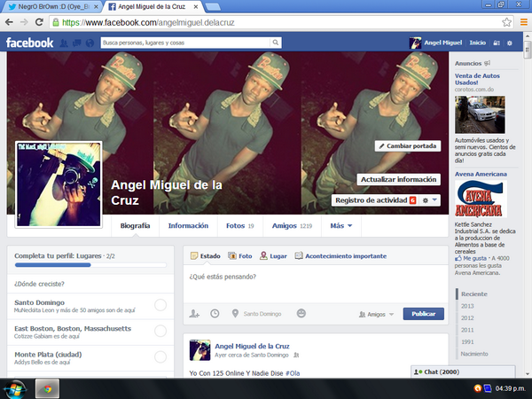This screenshot has width=532, height=399.
Task: Open gear dropdown beside Registro de actividad
Action: coord(429,200)
